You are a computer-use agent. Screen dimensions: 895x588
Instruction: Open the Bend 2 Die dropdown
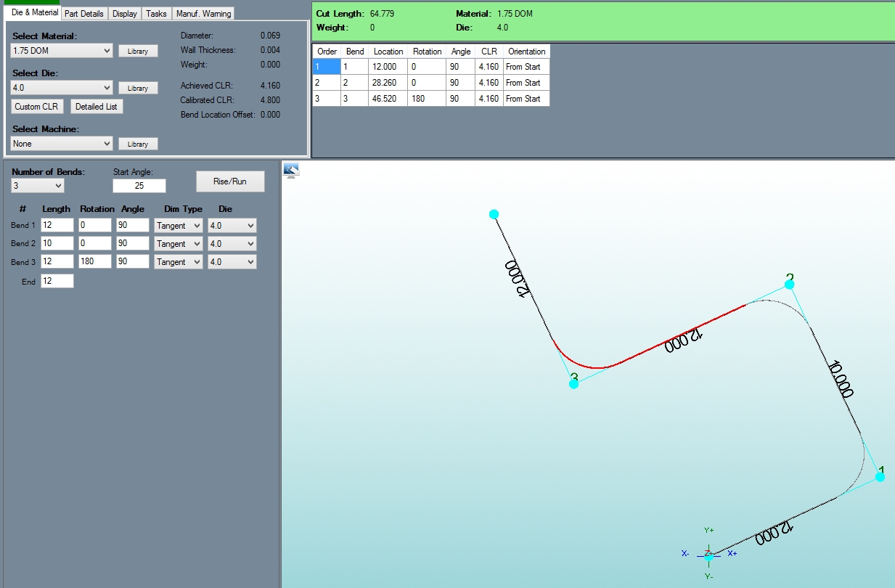[x=232, y=244]
